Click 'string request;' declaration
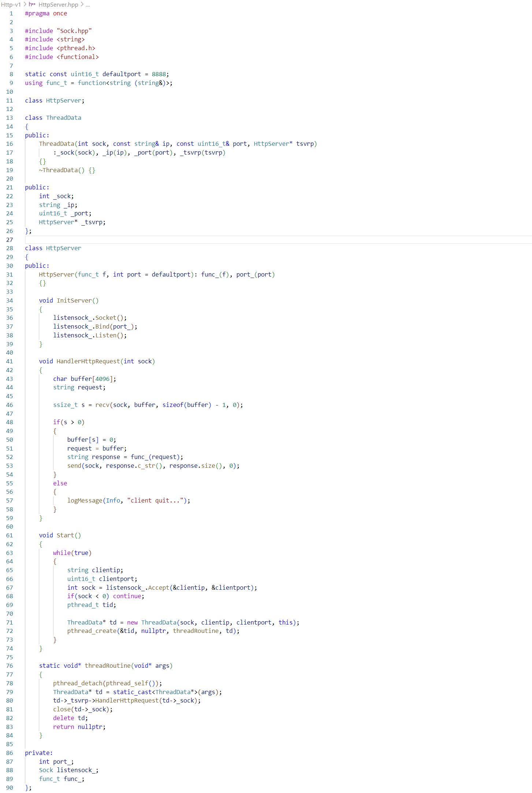This screenshot has width=532, height=793. [x=79, y=388]
